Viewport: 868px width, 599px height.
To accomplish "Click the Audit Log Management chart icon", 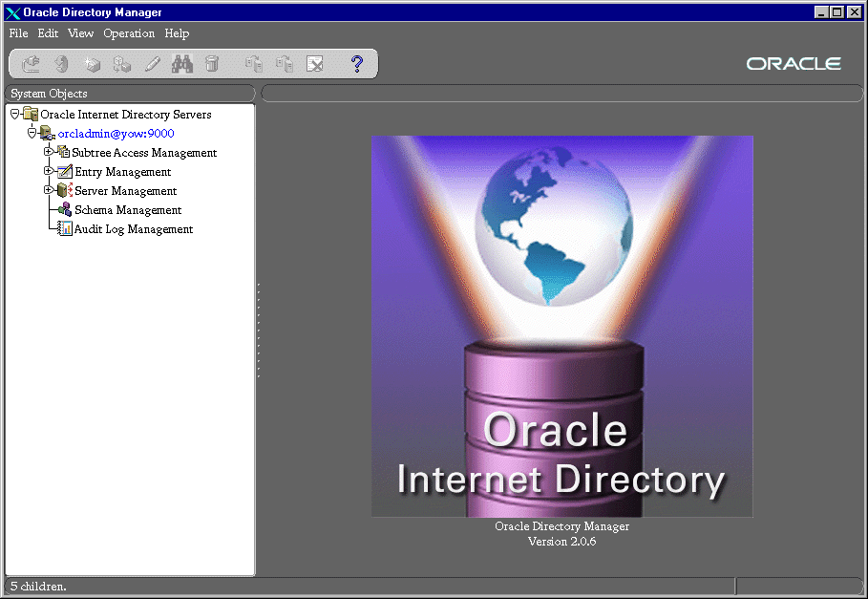I will (x=64, y=229).
